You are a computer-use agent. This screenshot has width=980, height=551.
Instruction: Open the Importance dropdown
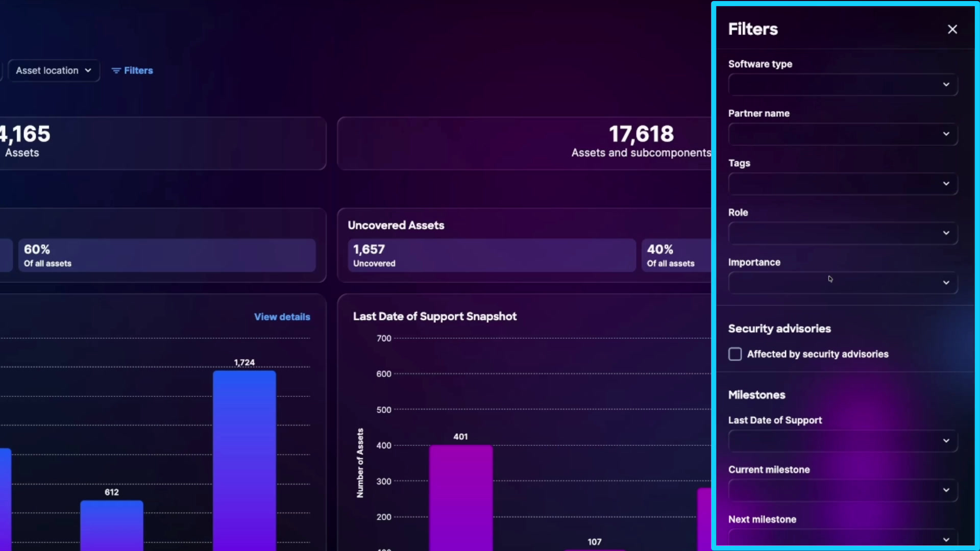point(843,283)
